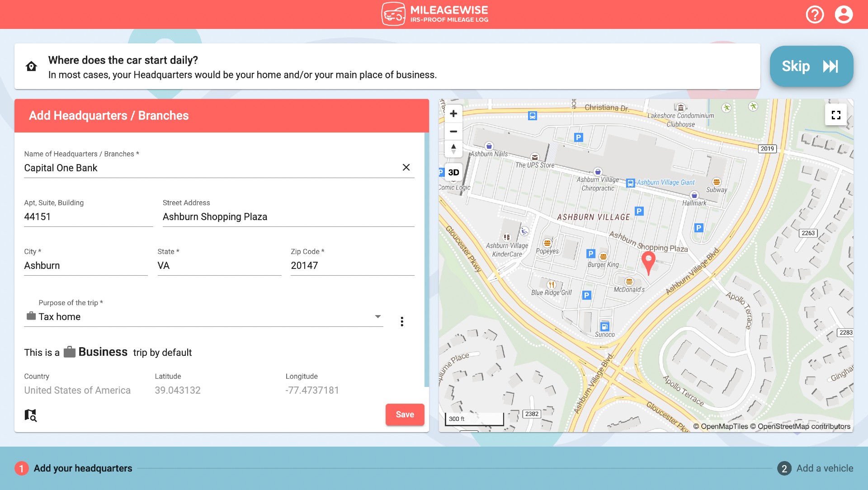Click the UPS Store map icon
The image size is (868, 490).
point(535,157)
